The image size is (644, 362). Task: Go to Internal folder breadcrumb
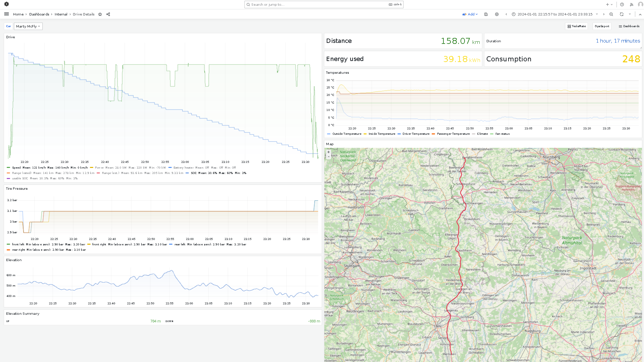[x=61, y=14]
